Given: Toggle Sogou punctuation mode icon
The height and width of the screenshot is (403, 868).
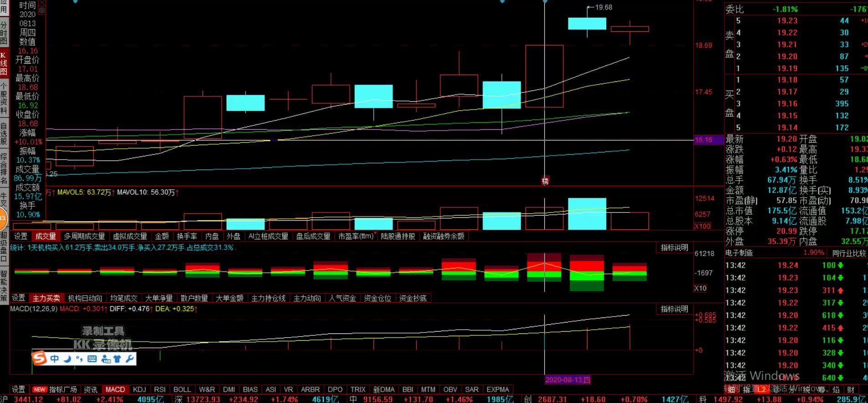Looking at the screenshot, I should (79, 359).
